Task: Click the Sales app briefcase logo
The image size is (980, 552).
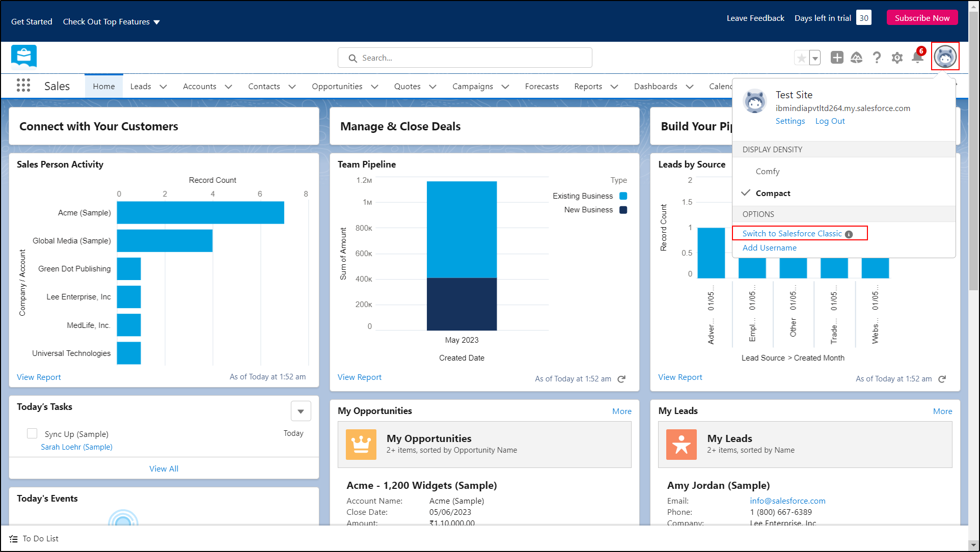Action: pyautogui.click(x=24, y=57)
